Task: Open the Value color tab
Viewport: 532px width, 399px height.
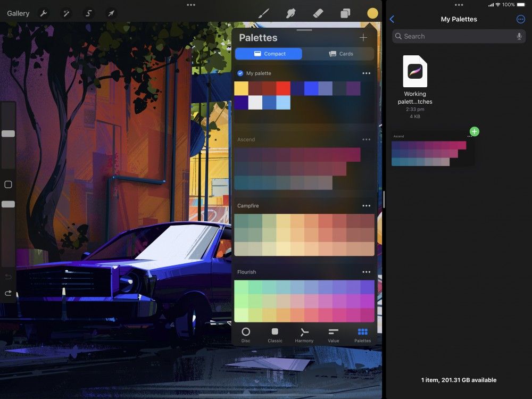Action: [x=333, y=335]
